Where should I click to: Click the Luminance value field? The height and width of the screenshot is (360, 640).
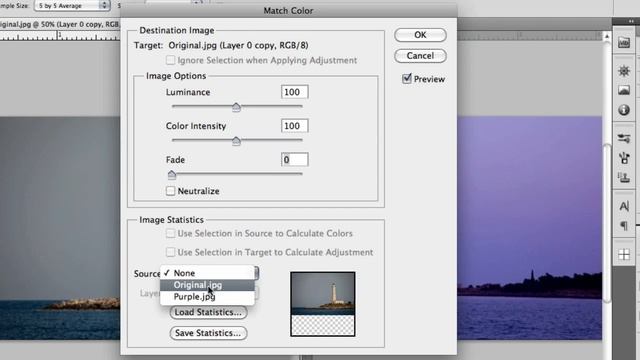tap(294, 92)
